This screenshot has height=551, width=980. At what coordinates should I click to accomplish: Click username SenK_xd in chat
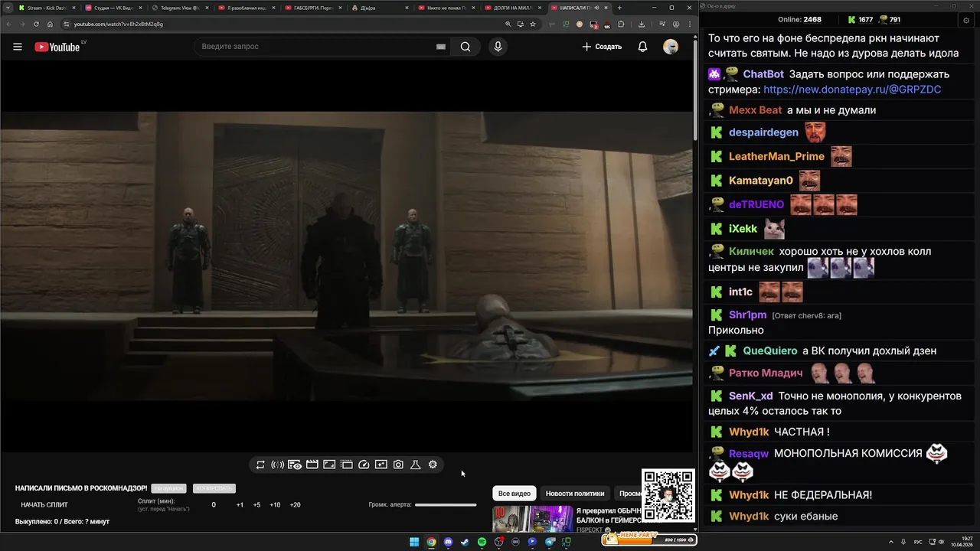pyautogui.click(x=751, y=396)
